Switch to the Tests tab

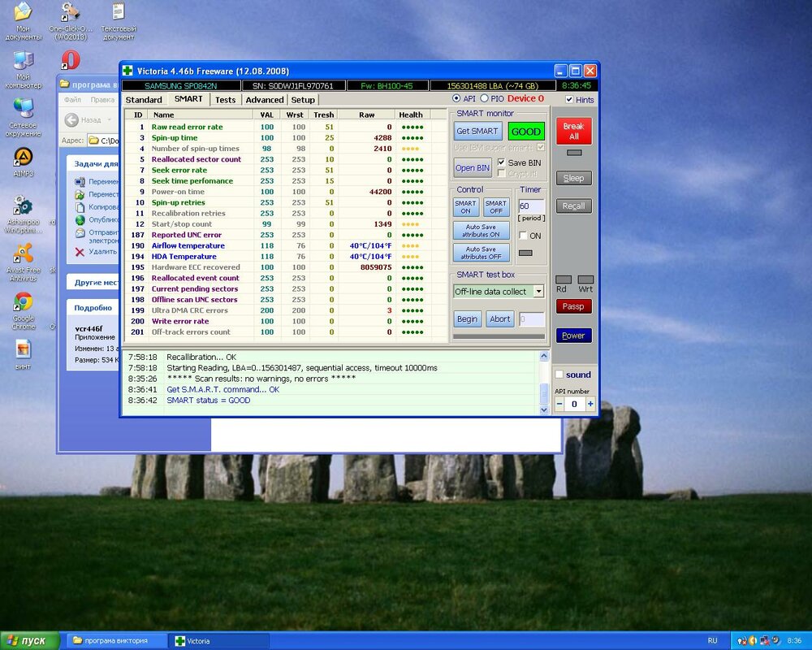click(x=225, y=100)
